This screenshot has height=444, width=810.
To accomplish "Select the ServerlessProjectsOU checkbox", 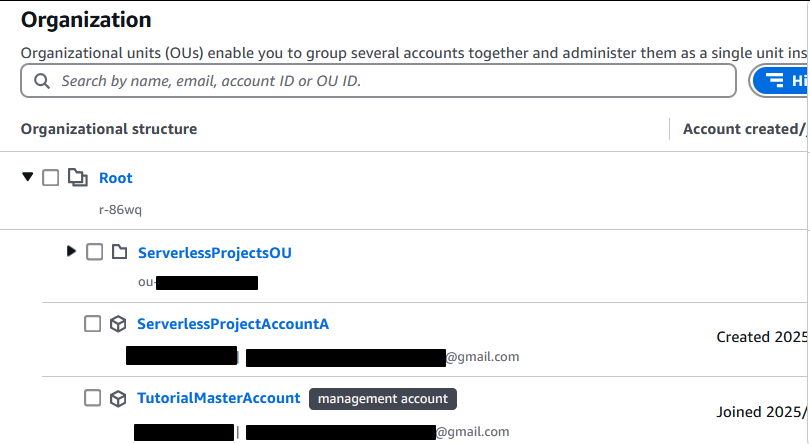I will [95, 252].
